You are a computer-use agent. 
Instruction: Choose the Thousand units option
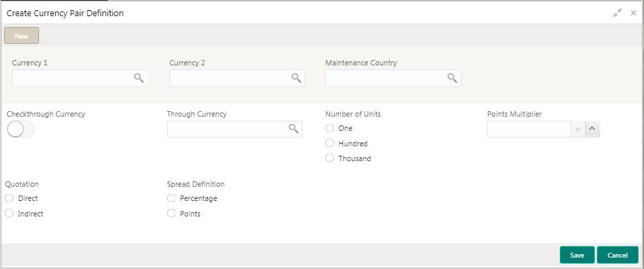[x=329, y=158]
